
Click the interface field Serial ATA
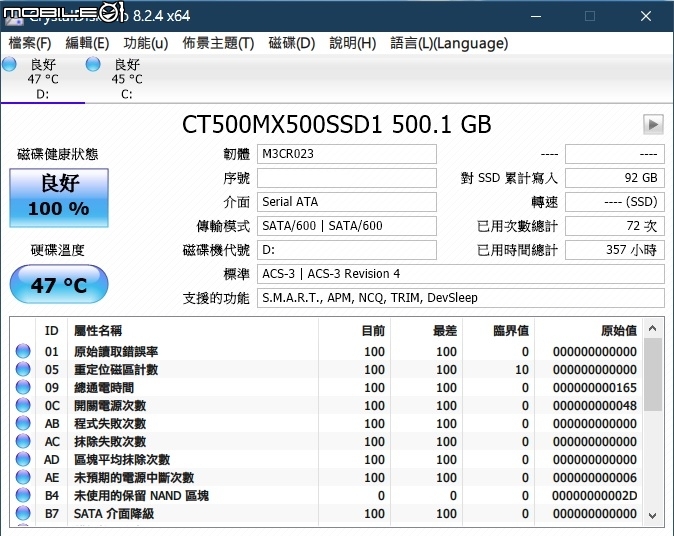click(x=346, y=202)
